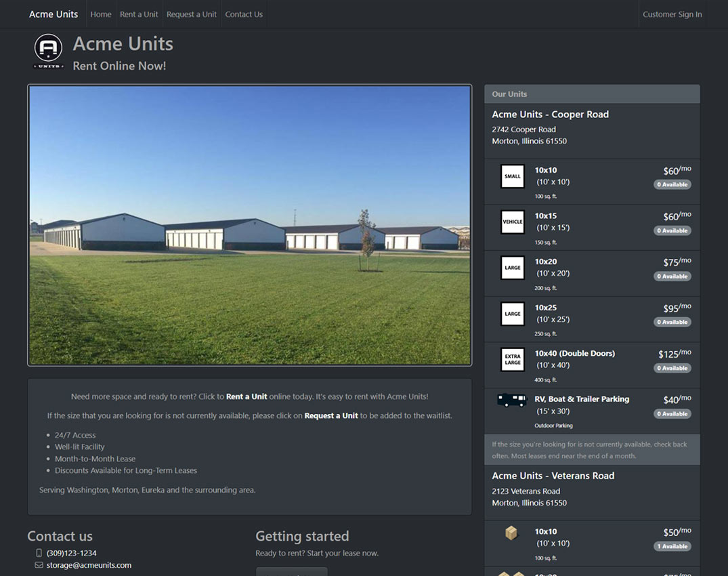Select 10x40 (Double Doors) title
The height and width of the screenshot is (576, 728).
tap(575, 353)
